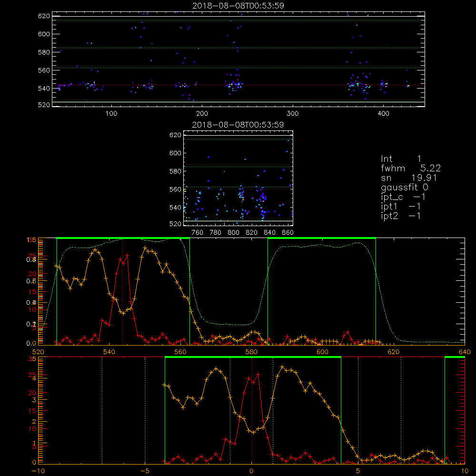The width and height of the screenshot is (476, 476).
Task: Click the '800' x-axis label
Action: tap(233, 233)
